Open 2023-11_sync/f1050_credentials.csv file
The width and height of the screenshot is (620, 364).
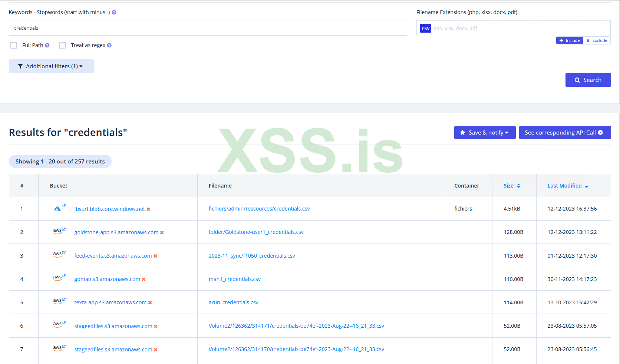click(x=252, y=256)
